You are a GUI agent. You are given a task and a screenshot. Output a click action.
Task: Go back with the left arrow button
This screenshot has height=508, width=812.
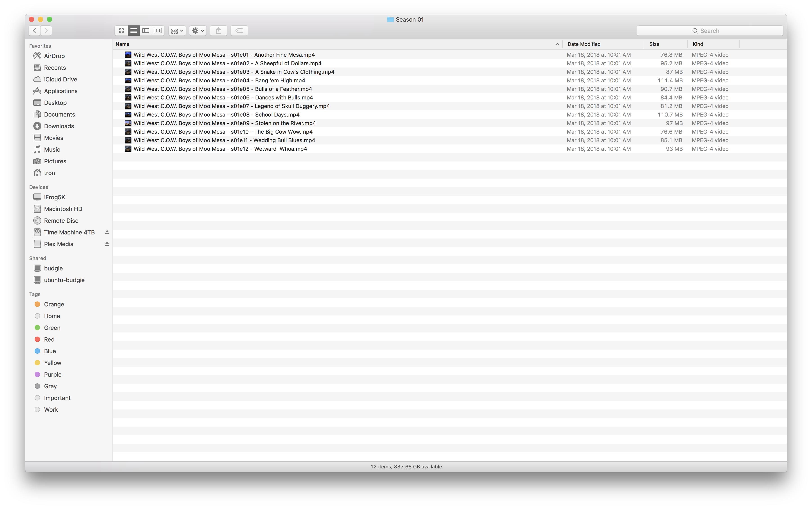coord(34,31)
